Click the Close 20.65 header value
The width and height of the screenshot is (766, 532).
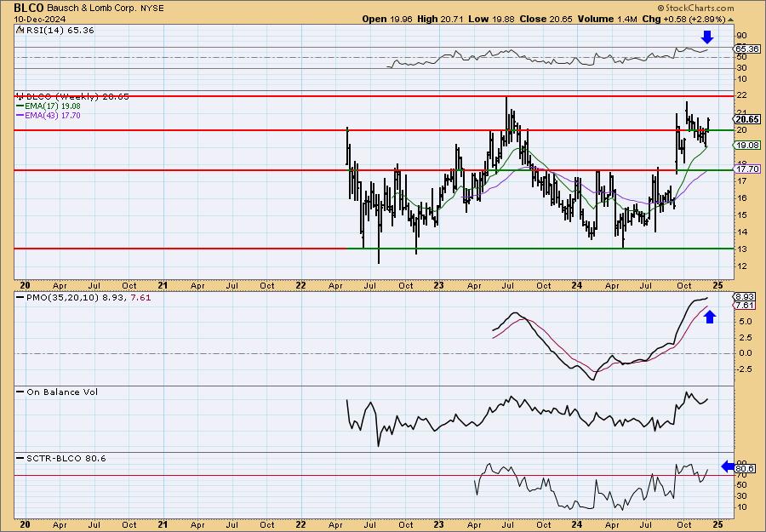[x=546, y=19]
